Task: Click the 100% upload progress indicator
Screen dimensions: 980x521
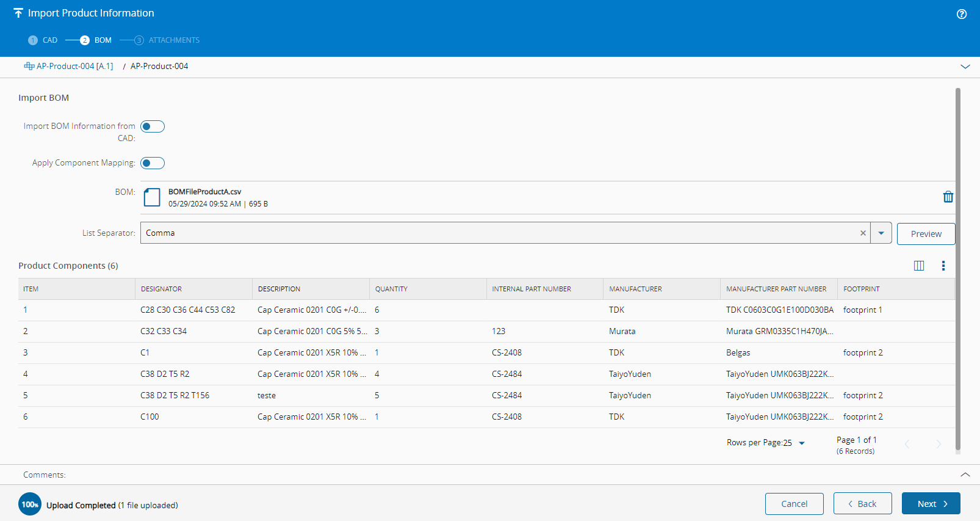Action: click(30, 505)
